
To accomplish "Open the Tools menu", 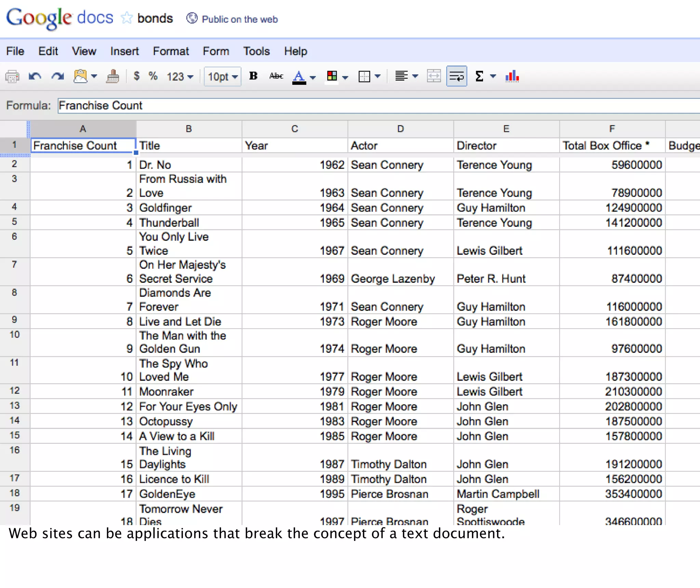I will pyautogui.click(x=256, y=51).
